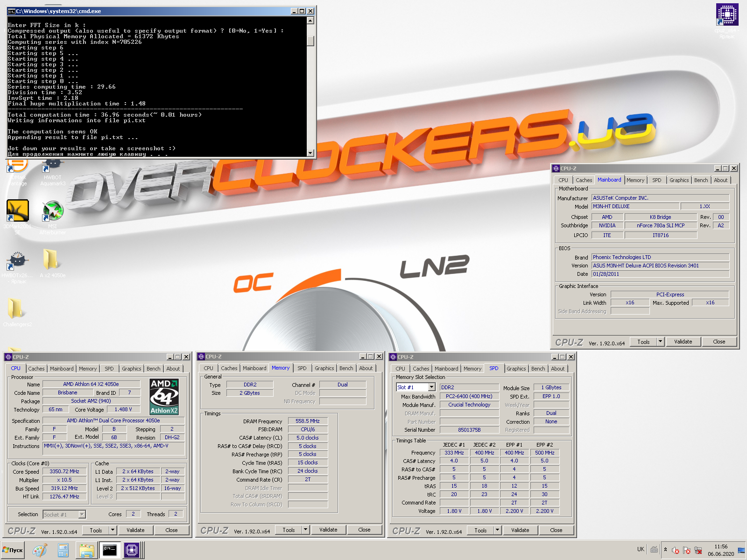This screenshot has height=560, width=747.
Task: Select the MSI Afterburner desktop shortcut
Action: point(53,217)
